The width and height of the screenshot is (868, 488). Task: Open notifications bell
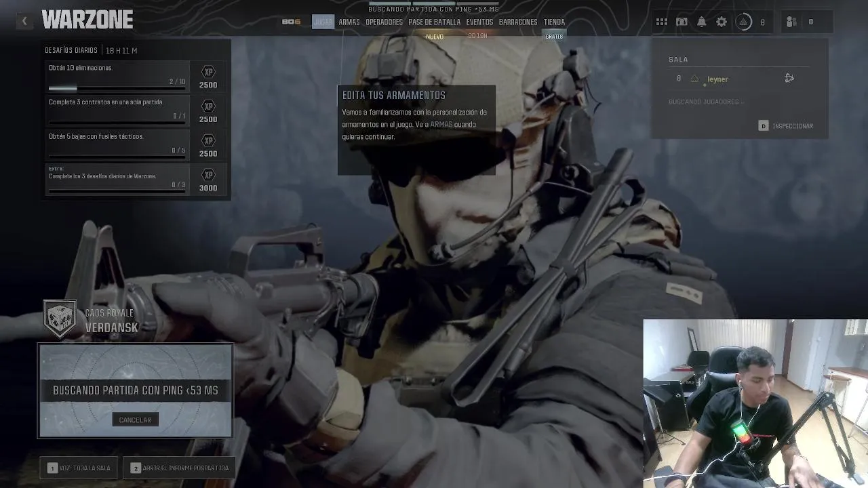tap(702, 22)
